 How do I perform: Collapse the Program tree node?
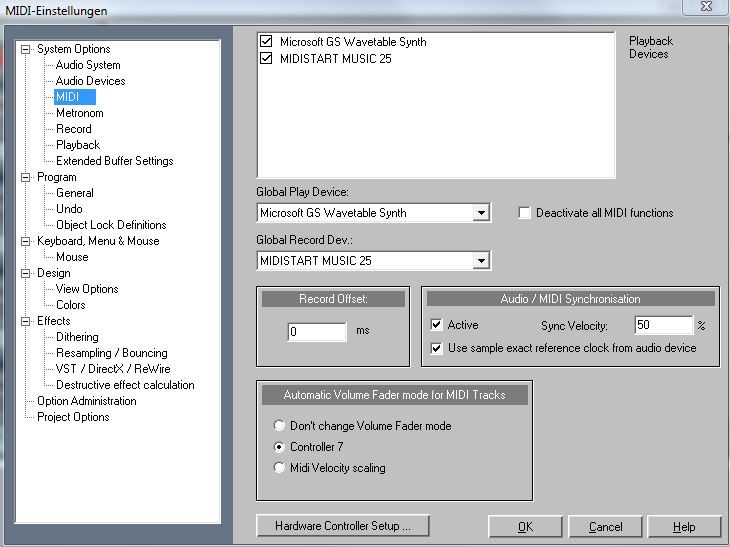click(x=26, y=177)
